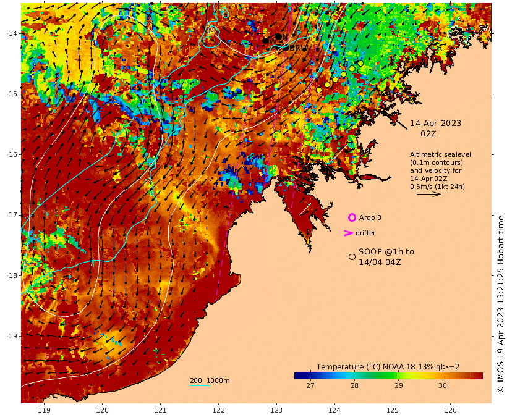Click the longitude axis label 121
The height and width of the screenshot is (420, 507).
[160, 410]
